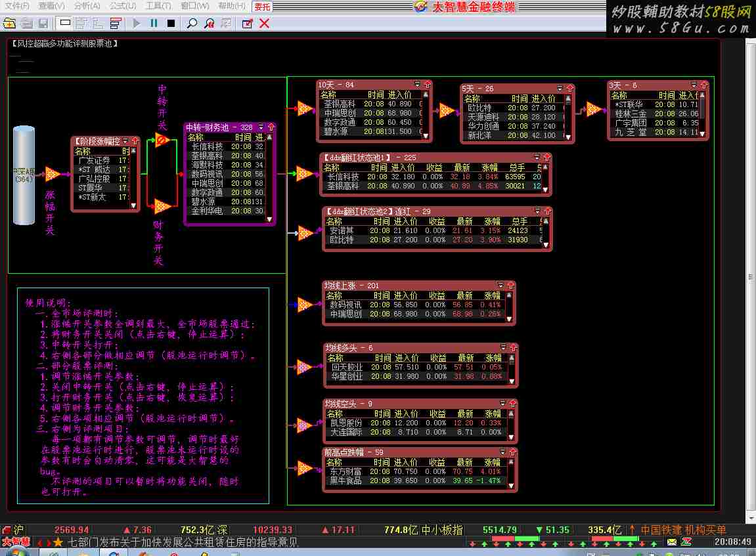
Task: Click the 中小板指 index label
Action: (x=442, y=530)
